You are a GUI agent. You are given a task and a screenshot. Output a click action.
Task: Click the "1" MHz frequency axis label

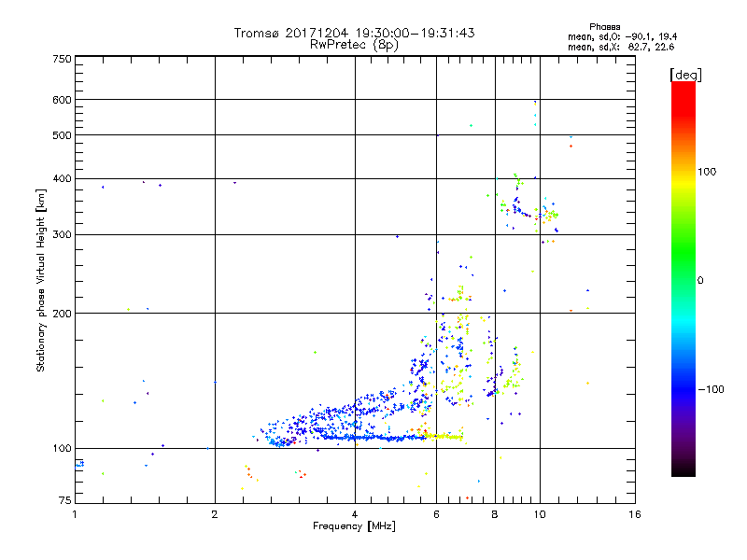coord(75,514)
